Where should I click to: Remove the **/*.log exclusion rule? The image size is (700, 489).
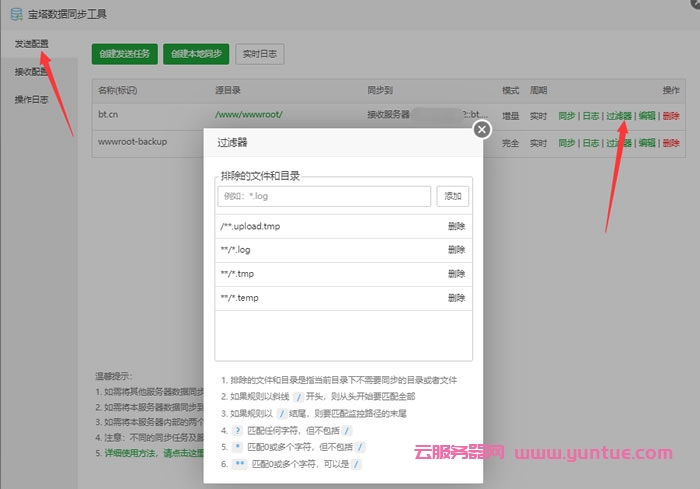click(x=456, y=250)
